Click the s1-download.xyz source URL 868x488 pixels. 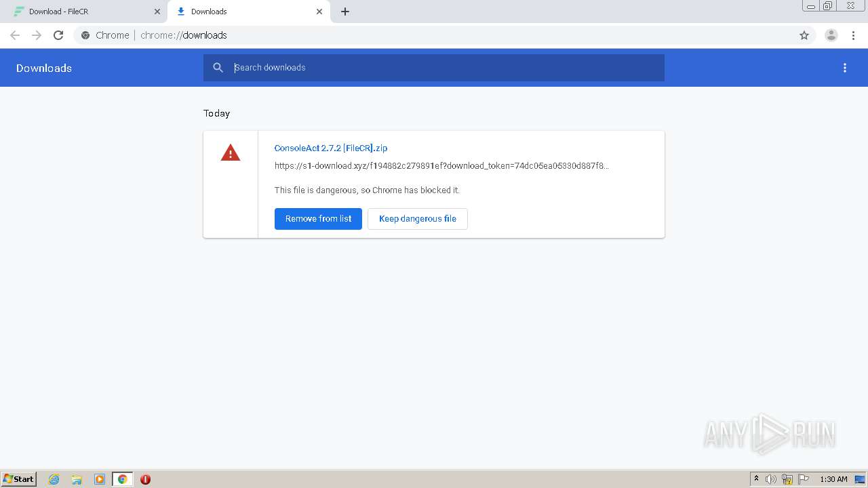441,166
